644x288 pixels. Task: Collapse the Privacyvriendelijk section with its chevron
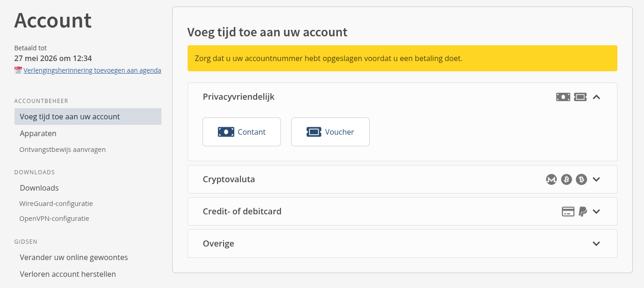pos(596,97)
